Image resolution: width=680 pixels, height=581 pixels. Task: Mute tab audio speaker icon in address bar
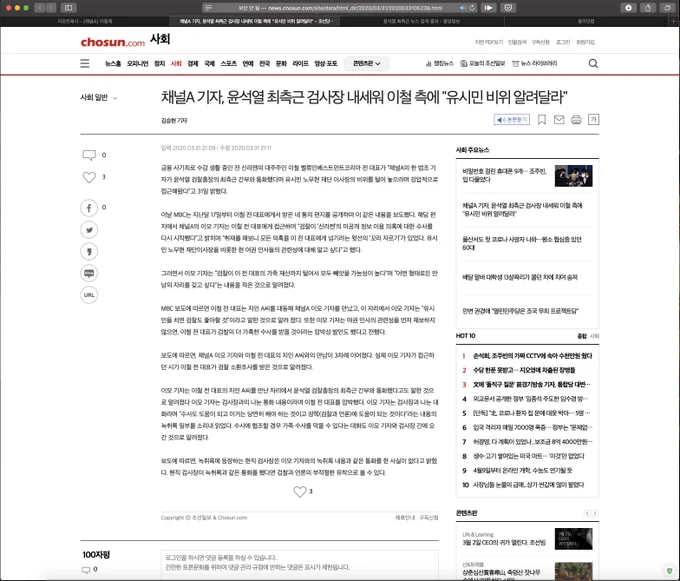462,8
